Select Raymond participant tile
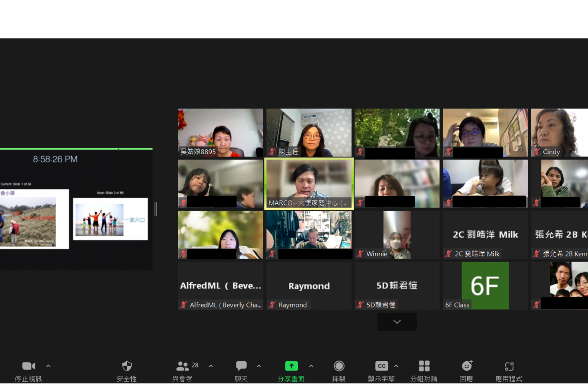The image size is (588, 392). pyautogui.click(x=309, y=285)
